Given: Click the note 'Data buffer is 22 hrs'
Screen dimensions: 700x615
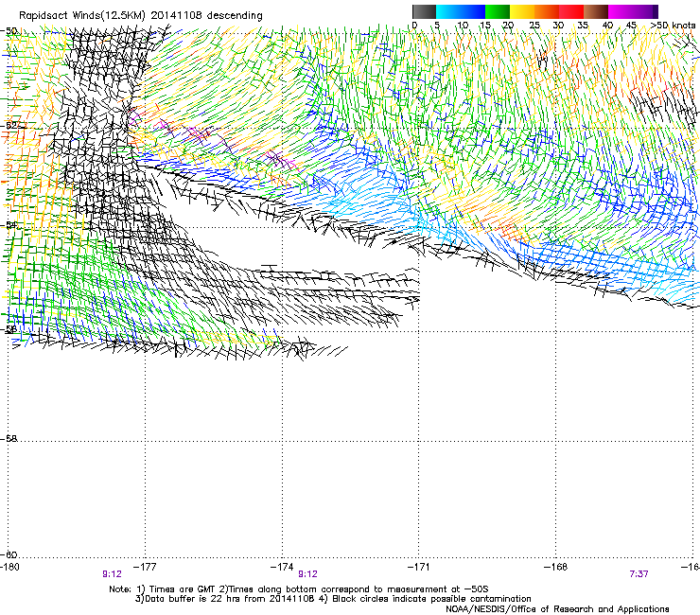Looking at the screenshot, I should coord(194,599).
